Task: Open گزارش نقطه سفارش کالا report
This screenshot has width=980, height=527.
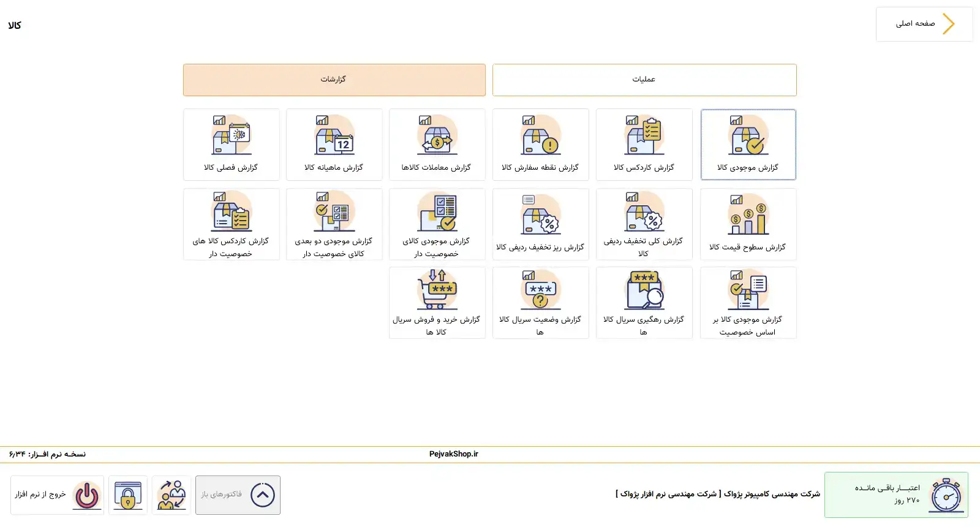Action: pyautogui.click(x=540, y=145)
